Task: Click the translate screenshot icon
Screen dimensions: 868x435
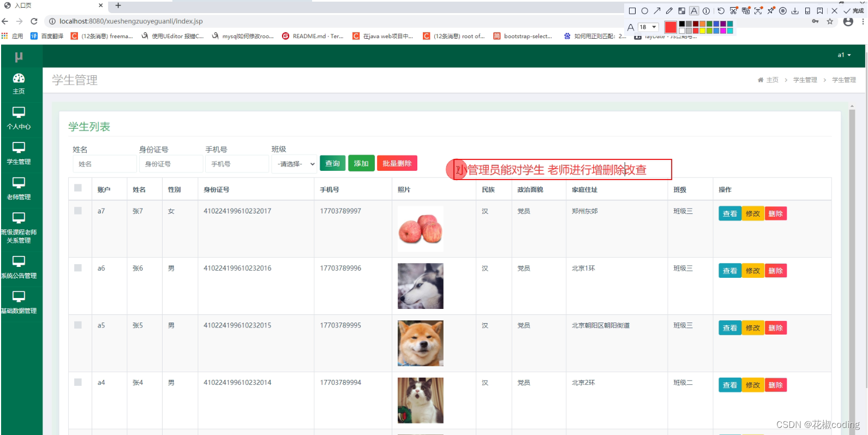Action: [746, 10]
